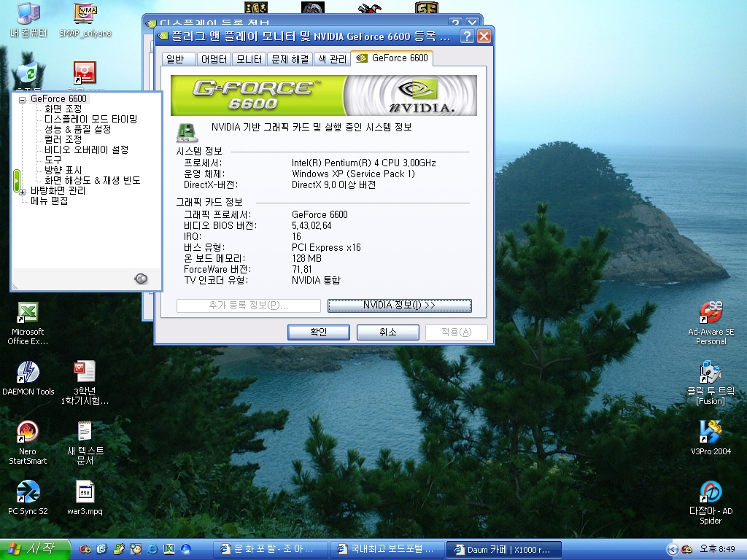
Task: Close the GeForce 6600 properties dialog
Action: pyautogui.click(x=484, y=36)
